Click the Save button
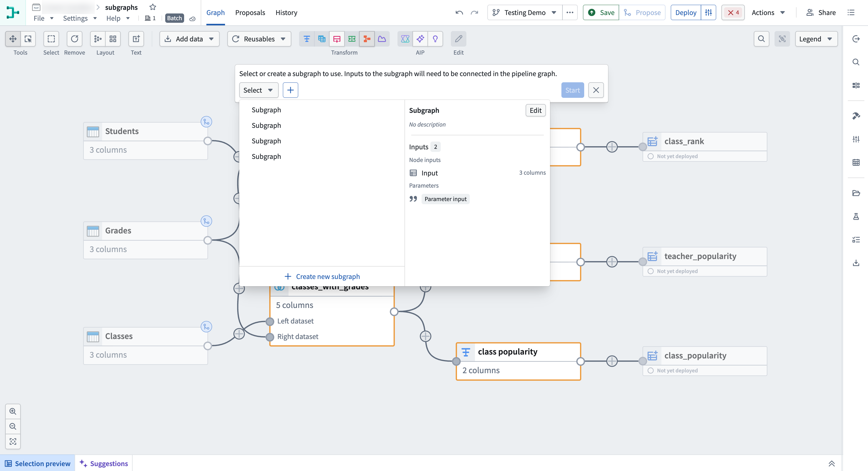This screenshot has width=868, height=471. [601, 12]
